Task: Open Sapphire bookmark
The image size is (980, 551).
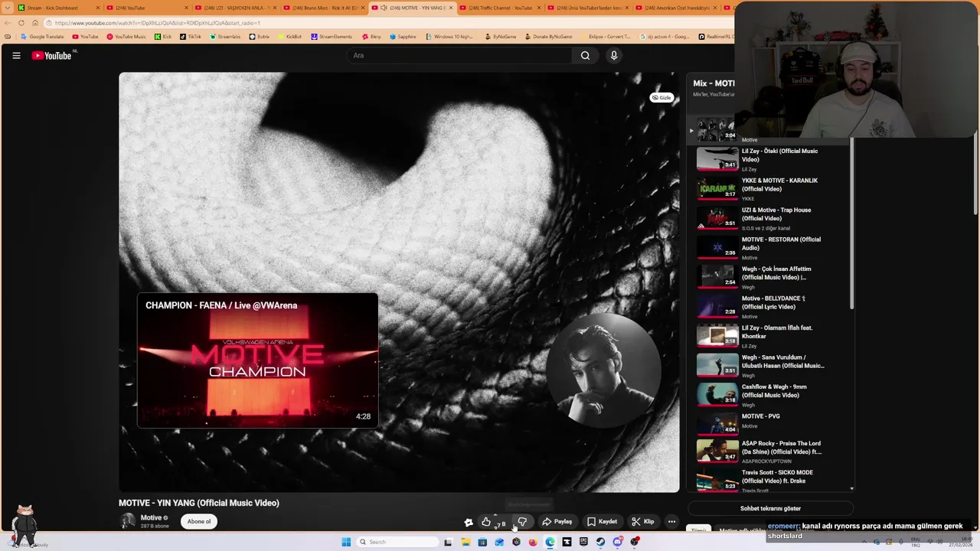Action: point(403,37)
